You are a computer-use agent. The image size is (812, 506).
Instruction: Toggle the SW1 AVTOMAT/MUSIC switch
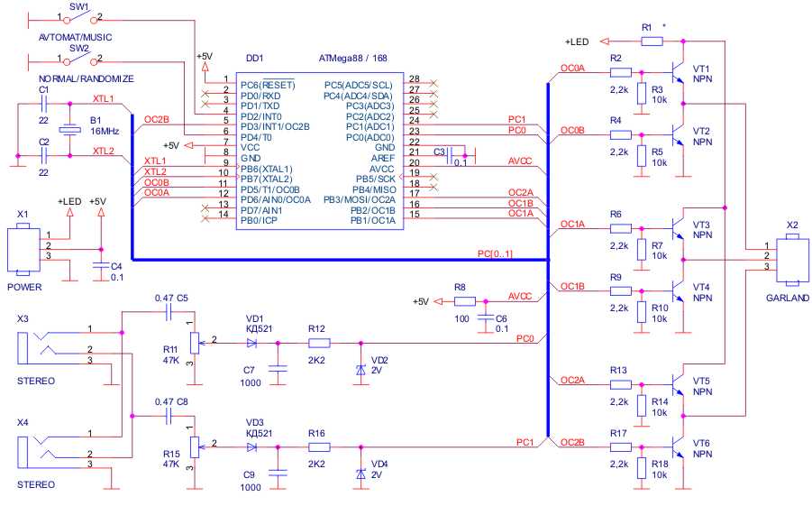[79, 18]
